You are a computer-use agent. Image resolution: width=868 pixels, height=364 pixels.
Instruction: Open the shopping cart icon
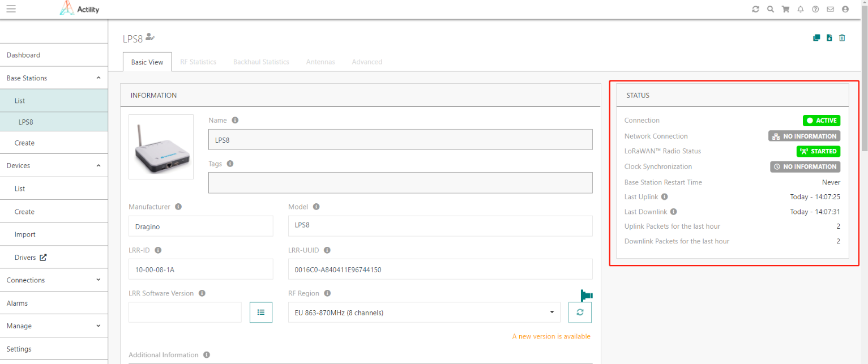785,9
